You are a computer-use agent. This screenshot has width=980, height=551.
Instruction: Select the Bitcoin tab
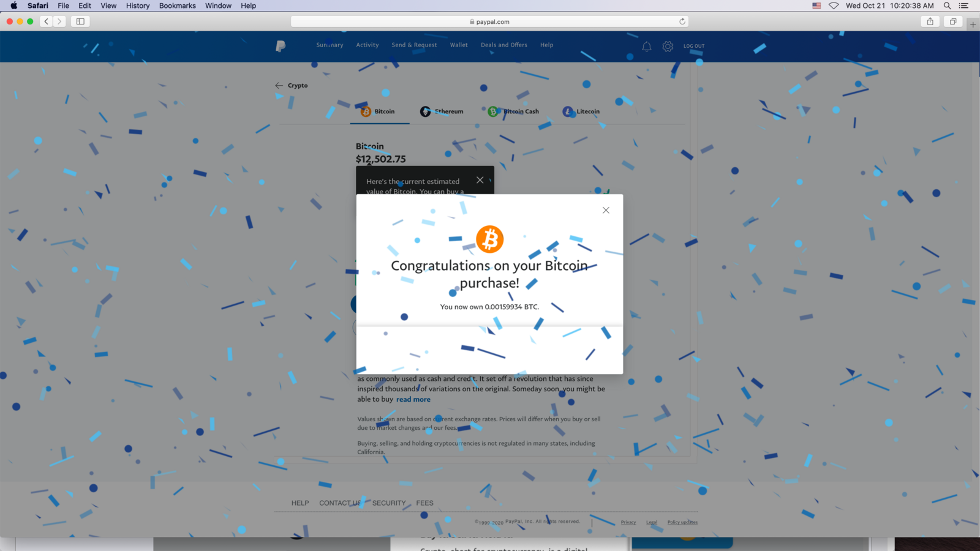tap(379, 111)
